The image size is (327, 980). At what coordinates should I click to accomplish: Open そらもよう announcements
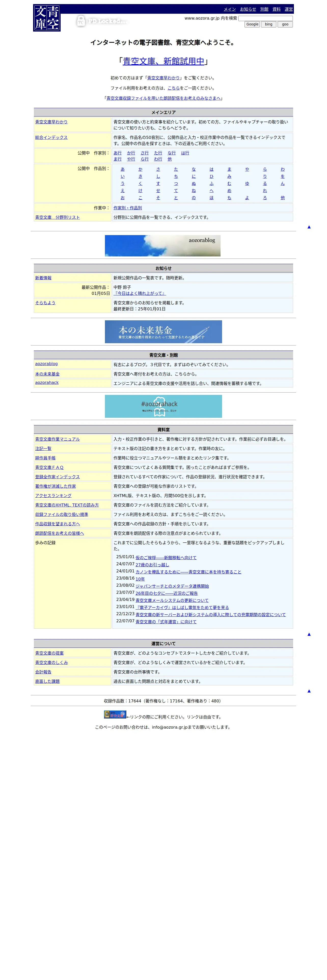pos(45,303)
